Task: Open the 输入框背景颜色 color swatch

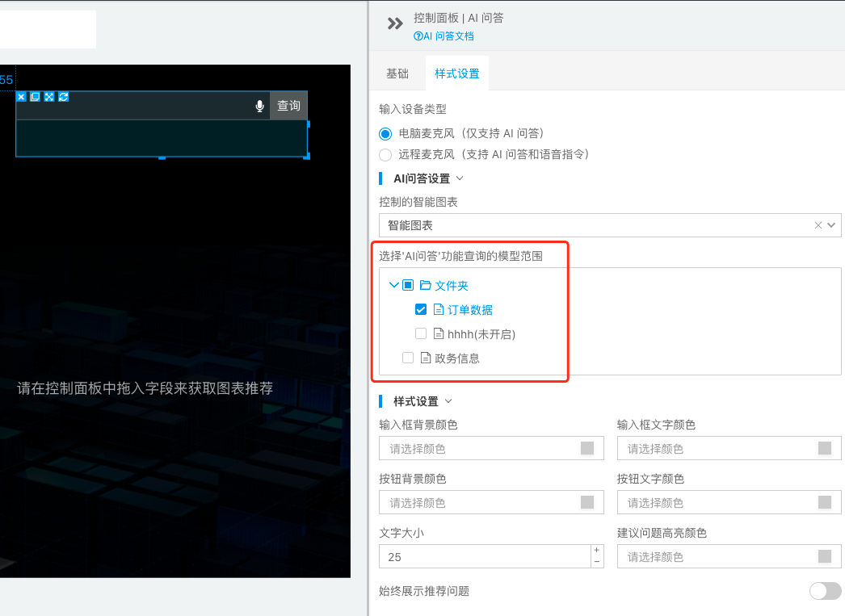Action: 587,448
